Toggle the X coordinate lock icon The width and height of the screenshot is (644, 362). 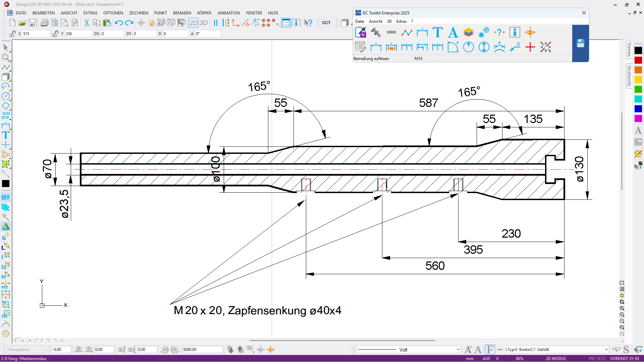coord(12,34)
